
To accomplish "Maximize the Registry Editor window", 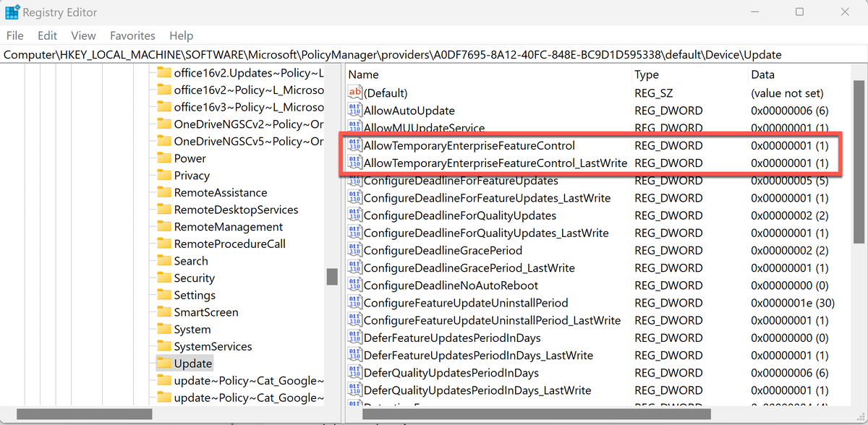I will tap(799, 12).
